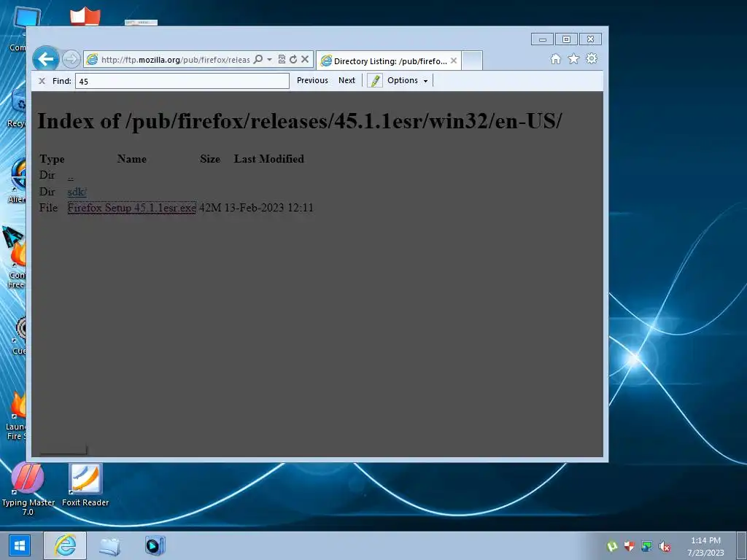Open the Windows Start button

click(x=20, y=545)
